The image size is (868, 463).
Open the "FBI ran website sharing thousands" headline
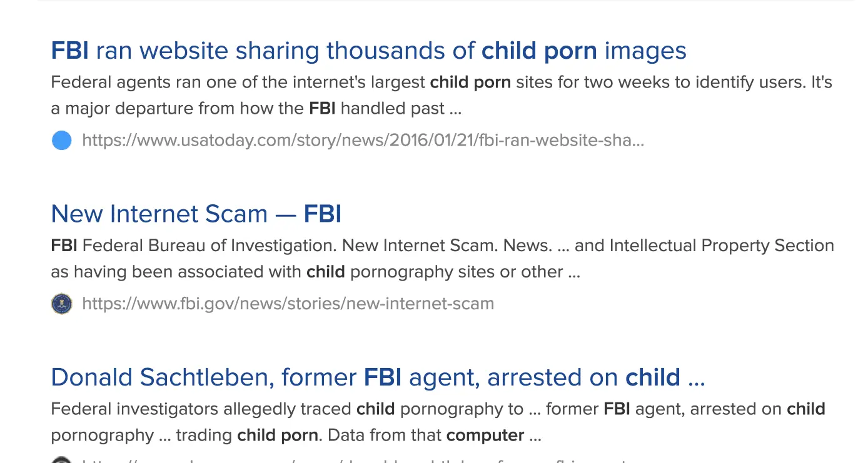tap(368, 51)
